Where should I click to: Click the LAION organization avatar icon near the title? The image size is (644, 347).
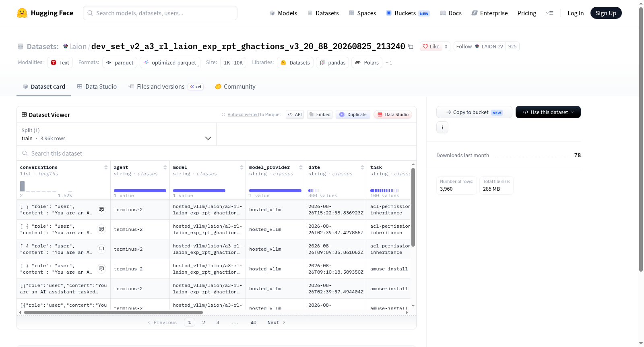(66, 46)
